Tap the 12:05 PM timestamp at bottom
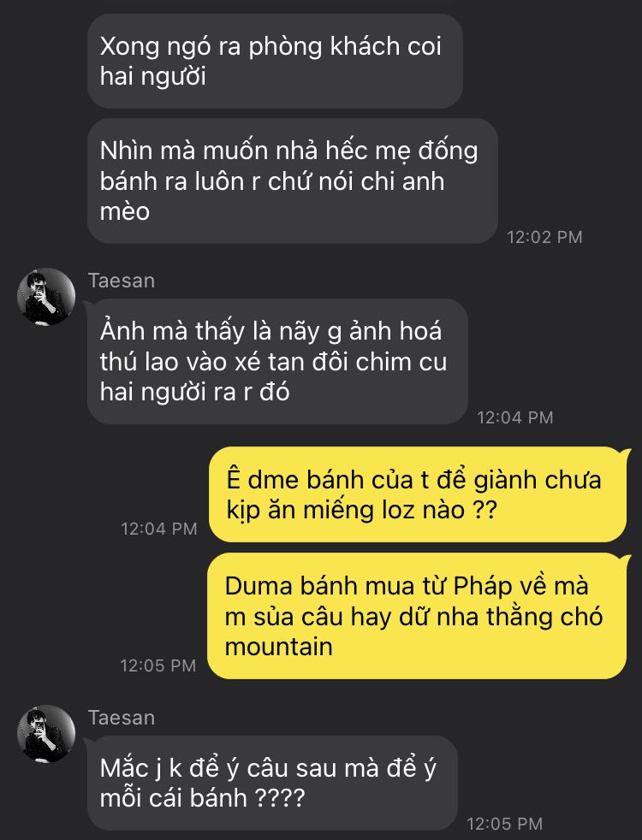642x840 pixels. click(505, 824)
